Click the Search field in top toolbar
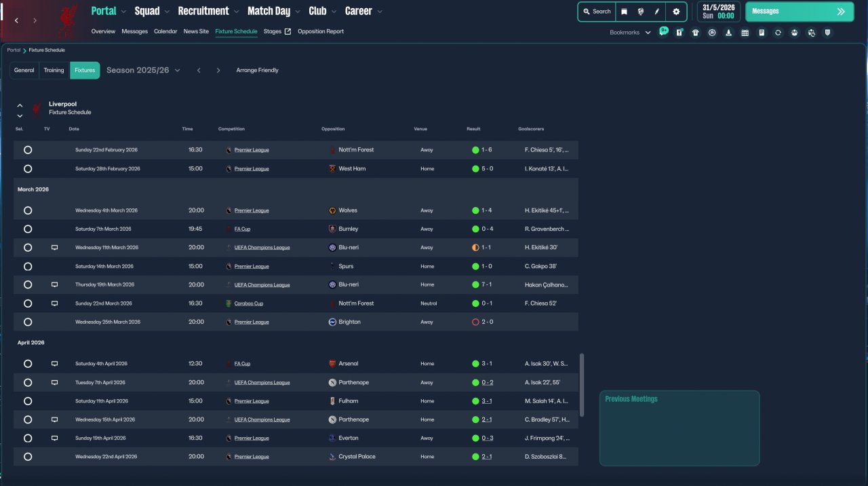This screenshot has width=868, height=486. click(x=597, y=12)
